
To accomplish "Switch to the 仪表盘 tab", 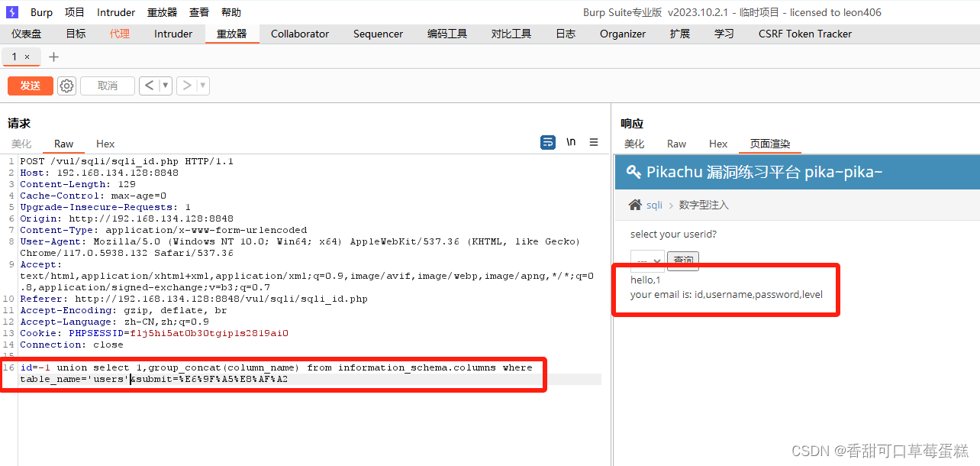I will pos(27,34).
